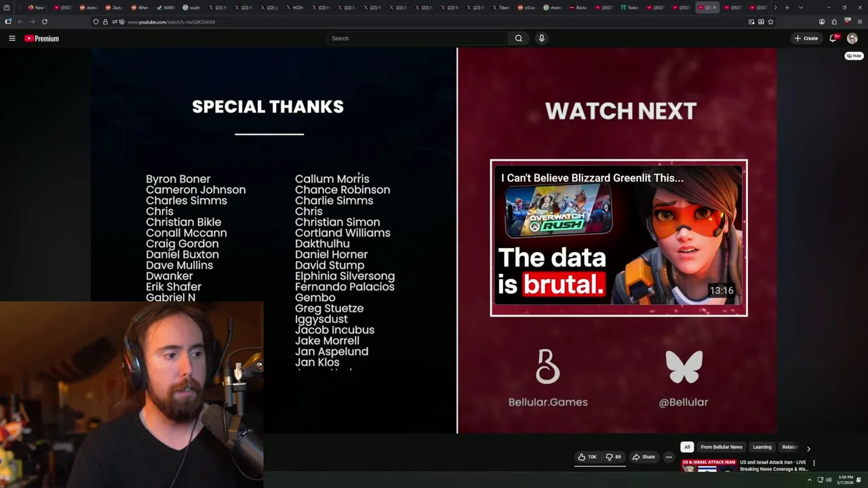Viewport: 868px width, 488px height.
Task: Select the All filter chip
Action: click(687, 447)
